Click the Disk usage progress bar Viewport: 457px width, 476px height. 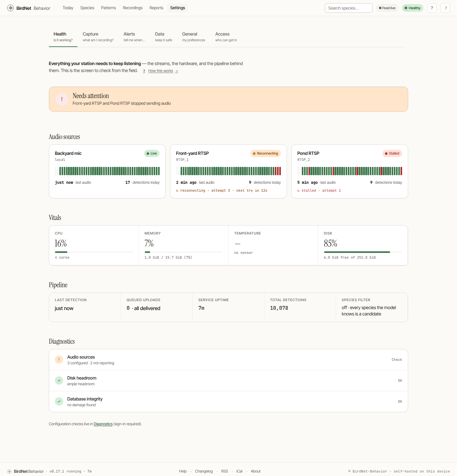[363, 252]
